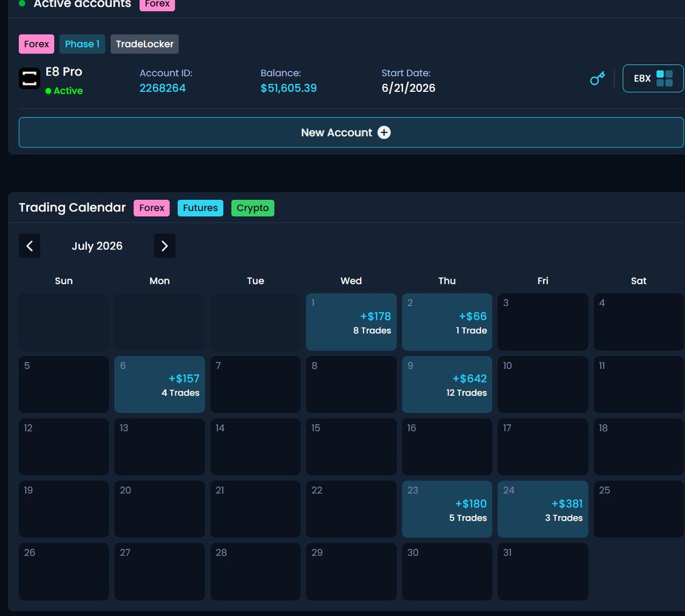685x616 pixels.
Task: Go to previous month in calendar
Action: point(30,246)
